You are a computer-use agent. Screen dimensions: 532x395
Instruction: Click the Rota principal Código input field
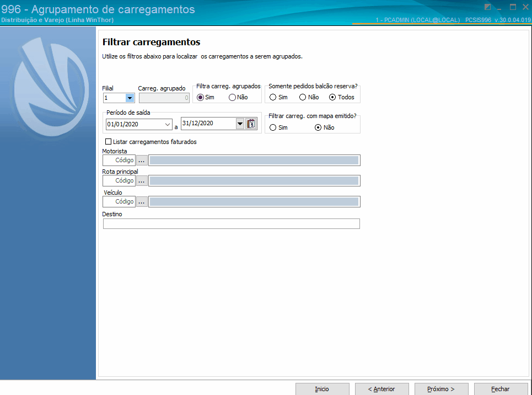click(x=119, y=181)
